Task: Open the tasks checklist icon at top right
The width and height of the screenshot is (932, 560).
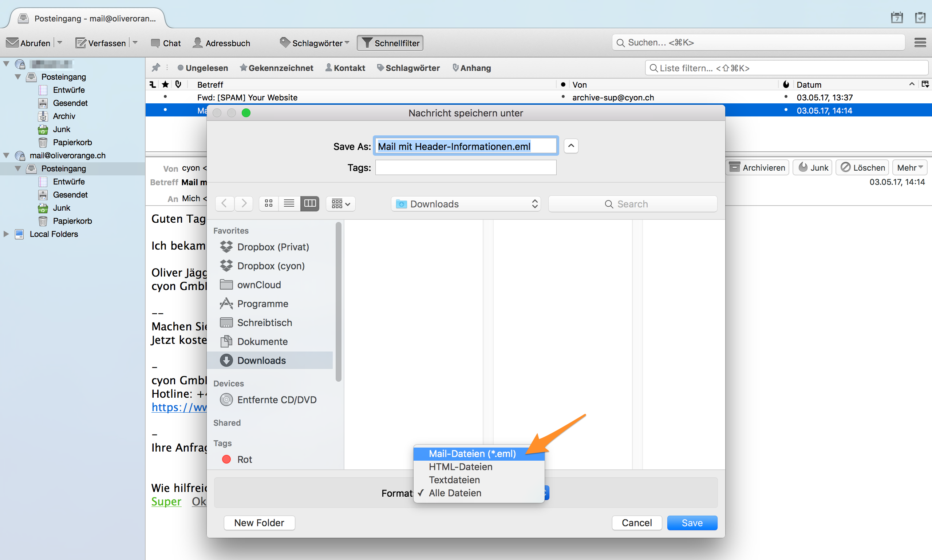Action: coord(920,18)
